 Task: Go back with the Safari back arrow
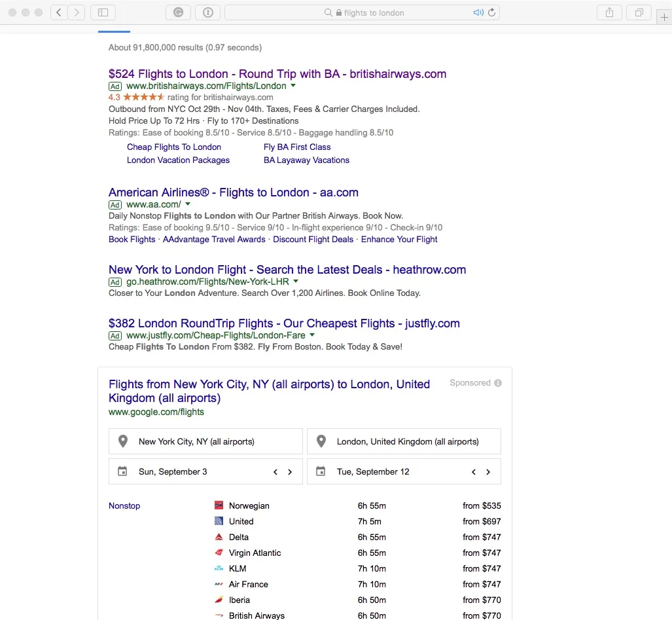[x=59, y=12]
